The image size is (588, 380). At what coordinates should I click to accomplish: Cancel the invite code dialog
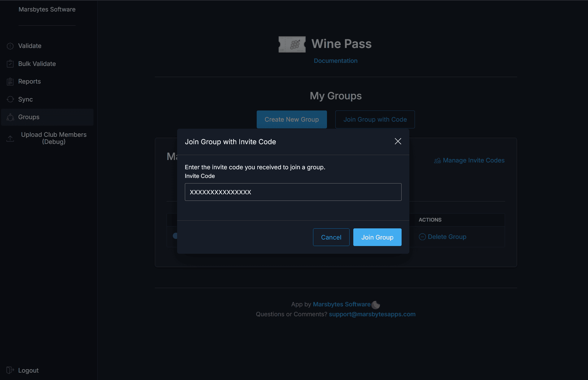(x=331, y=237)
